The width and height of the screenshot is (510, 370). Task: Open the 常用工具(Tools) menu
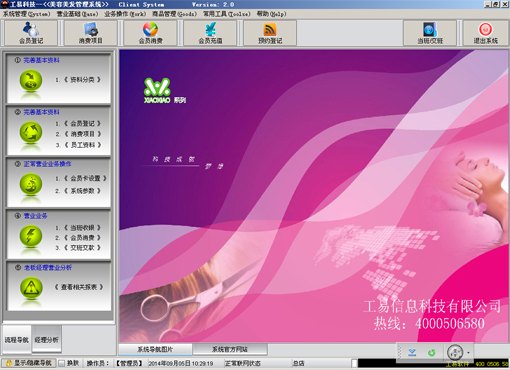pyautogui.click(x=226, y=14)
